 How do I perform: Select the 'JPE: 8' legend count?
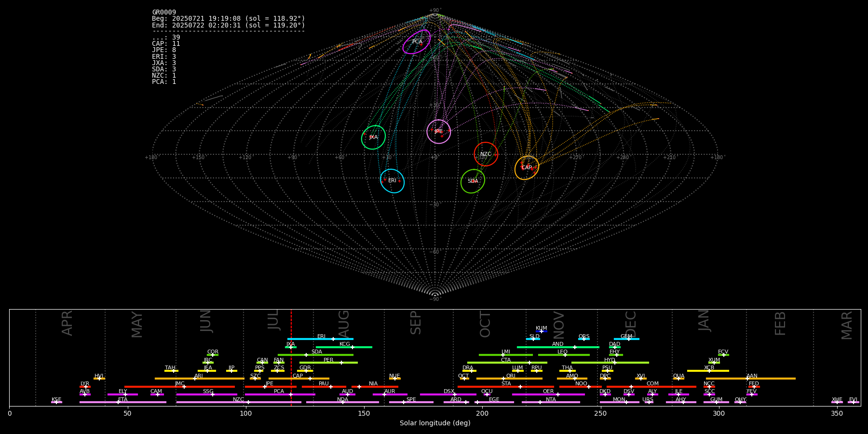(164, 50)
